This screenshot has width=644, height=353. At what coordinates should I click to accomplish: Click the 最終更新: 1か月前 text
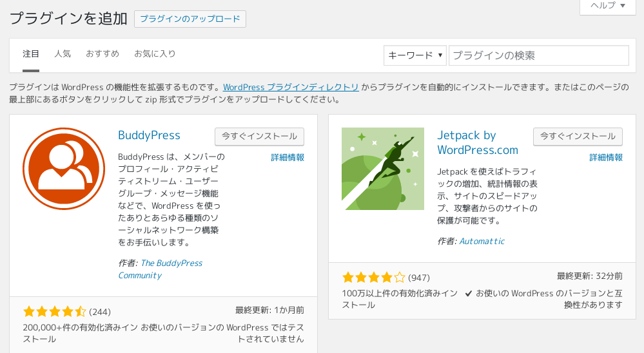click(x=270, y=310)
